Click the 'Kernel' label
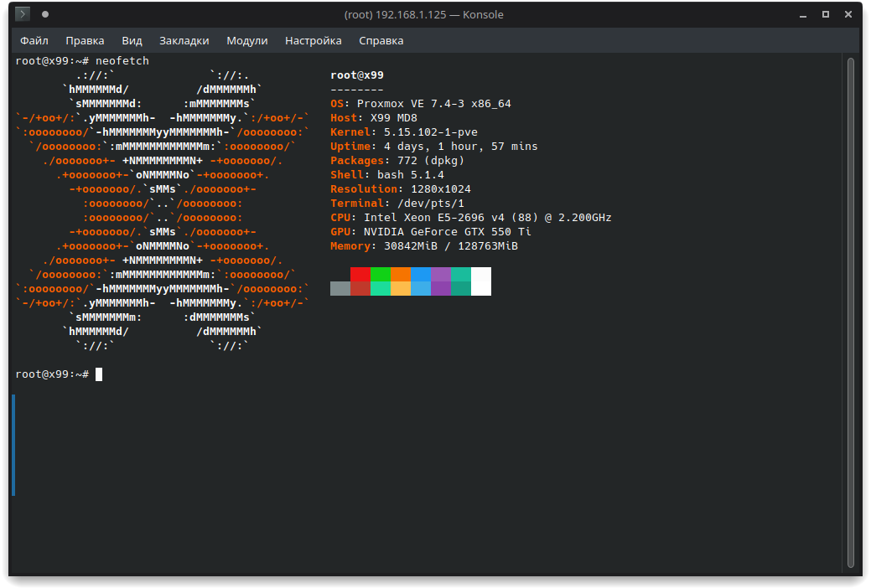The image size is (871, 588). coord(350,132)
